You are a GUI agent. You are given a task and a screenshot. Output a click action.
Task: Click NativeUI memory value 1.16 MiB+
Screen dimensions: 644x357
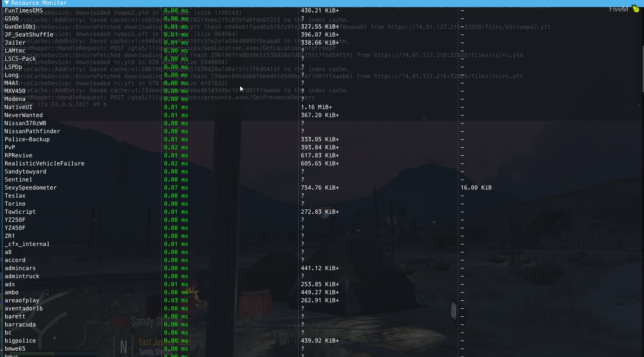[316, 107]
